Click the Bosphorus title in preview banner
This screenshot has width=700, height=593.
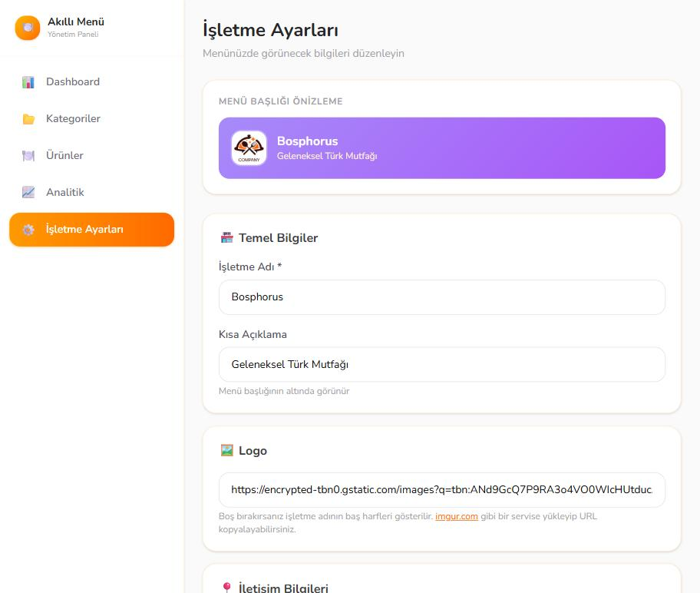[x=308, y=141]
